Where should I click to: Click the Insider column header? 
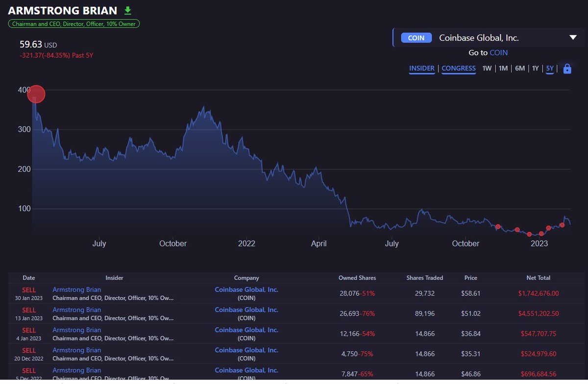click(114, 278)
